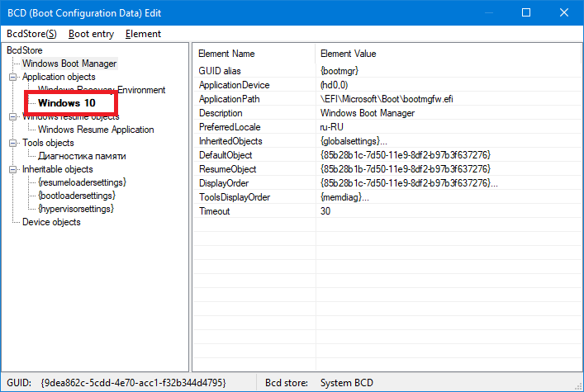This screenshot has height=392, width=584.
Task: Open the Boot entry menu
Action: pos(91,34)
